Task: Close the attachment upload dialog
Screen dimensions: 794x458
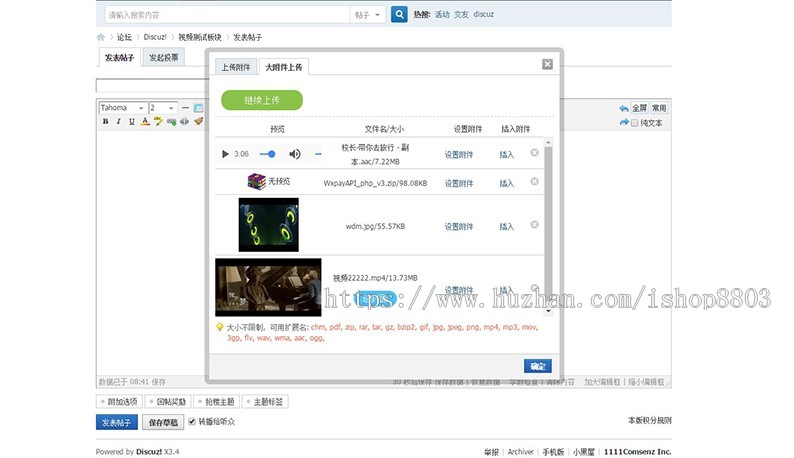Action: point(547,64)
